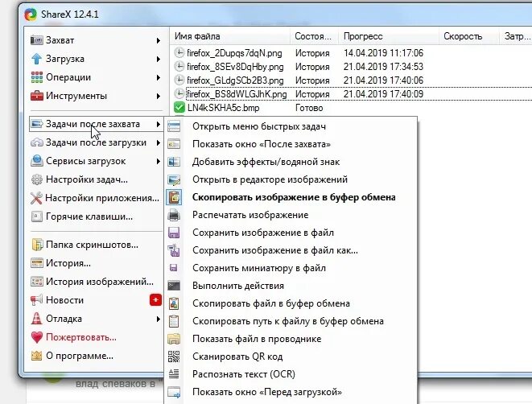Click the megaphone icon for Новости
The image size is (532, 404).
(37, 300)
